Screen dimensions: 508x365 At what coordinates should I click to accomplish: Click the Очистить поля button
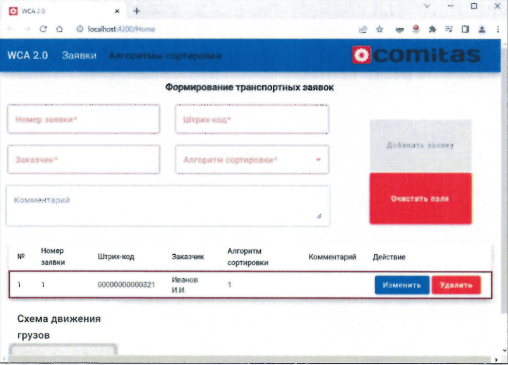[420, 199]
